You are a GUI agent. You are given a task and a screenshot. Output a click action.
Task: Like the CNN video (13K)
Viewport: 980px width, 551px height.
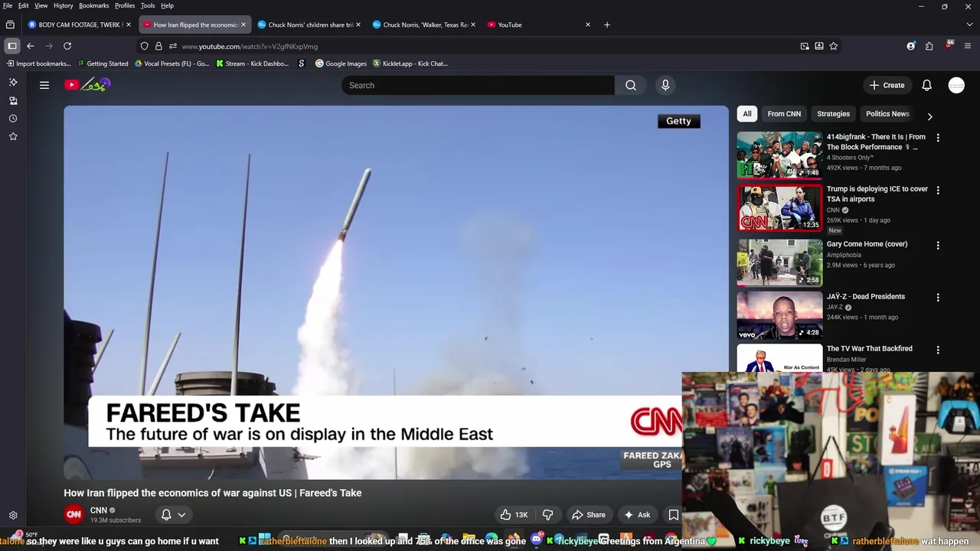tap(514, 515)
